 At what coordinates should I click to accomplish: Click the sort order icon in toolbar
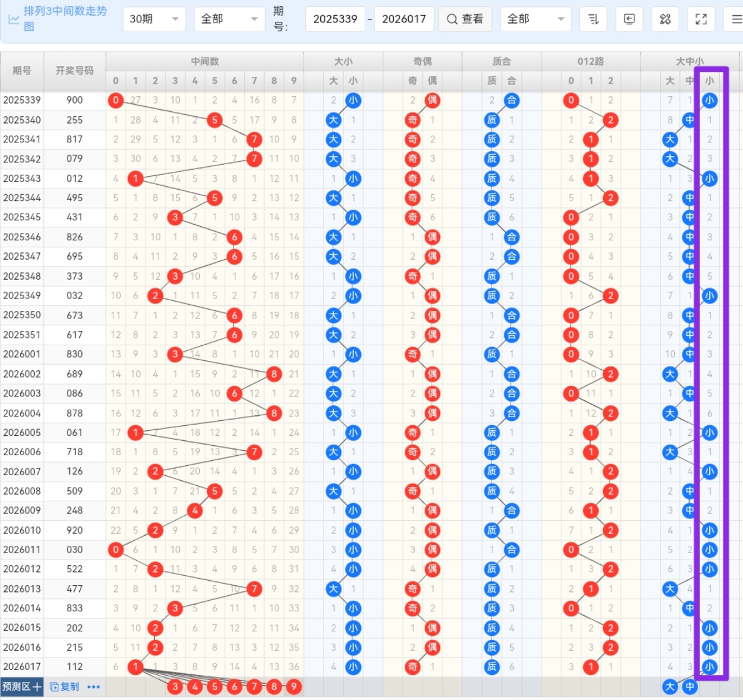593,19
